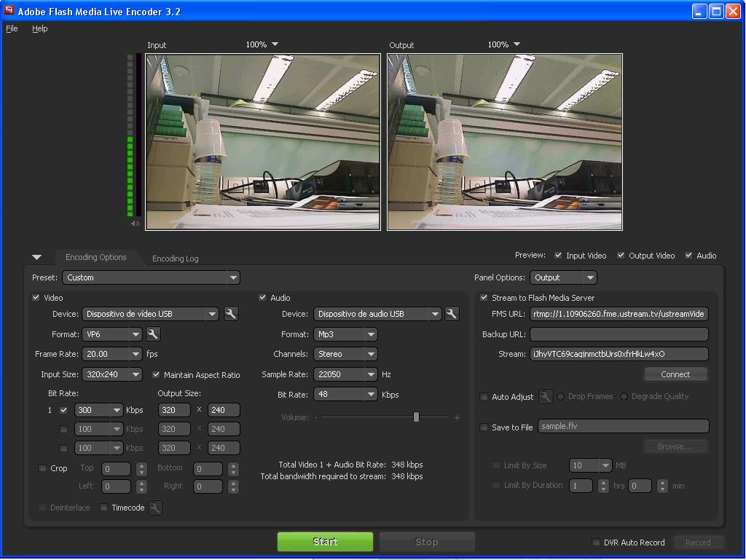Image resolution: width=746 pixels, height=560 pixels.
Task: Click the speaker icon under the audio meter
Action: tap(135, 223)
